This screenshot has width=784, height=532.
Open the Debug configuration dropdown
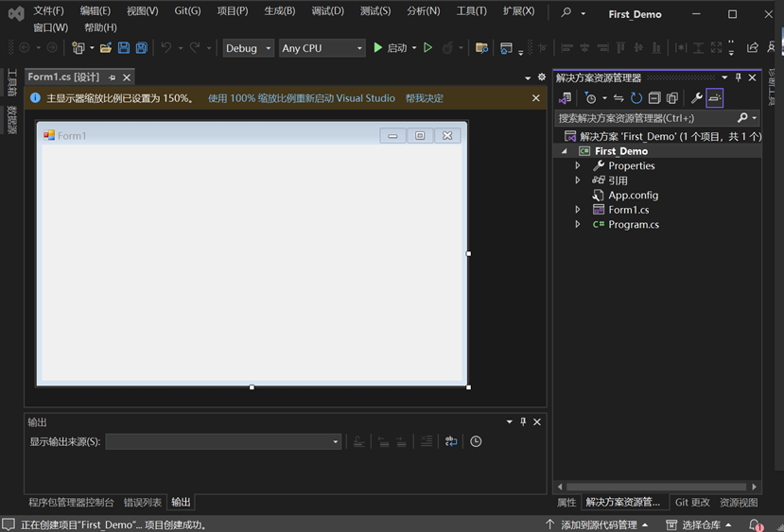248,48
